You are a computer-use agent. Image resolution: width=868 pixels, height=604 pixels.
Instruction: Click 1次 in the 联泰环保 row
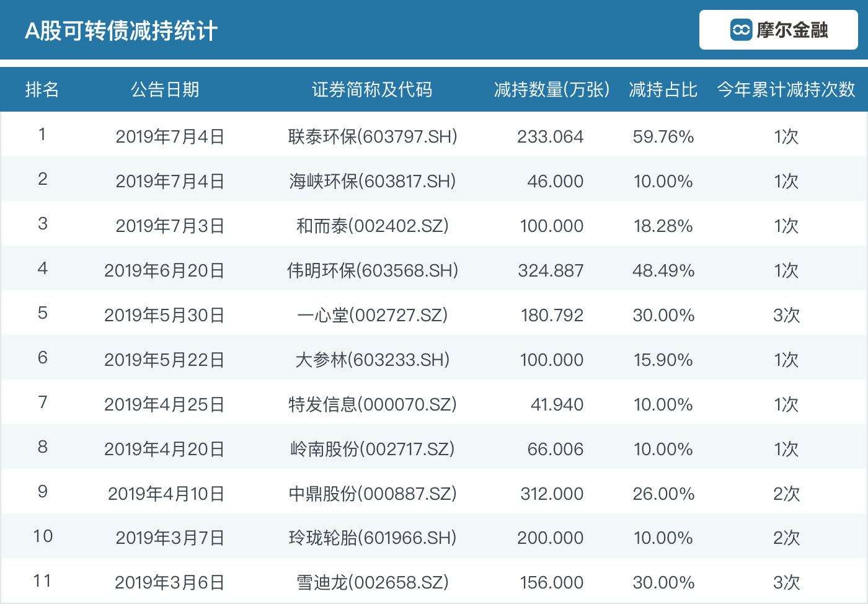click(786, 136)
